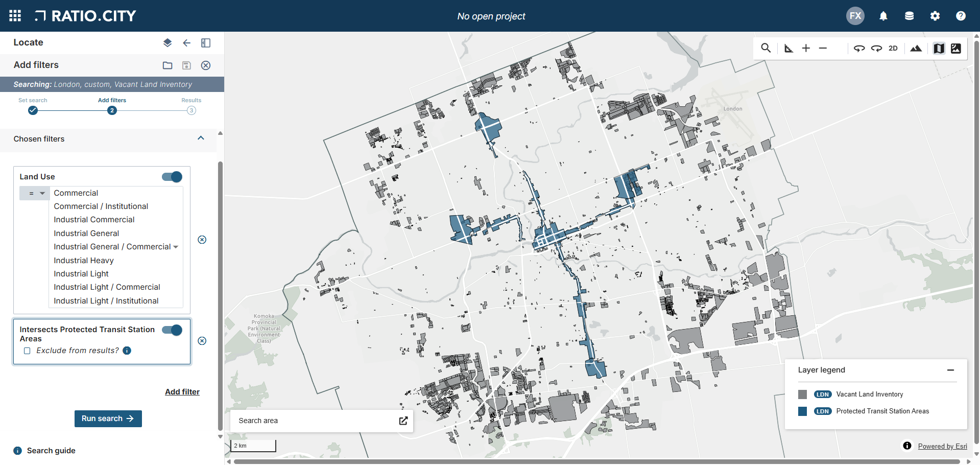Check the Exclude from results checkbox

[27, 351]
